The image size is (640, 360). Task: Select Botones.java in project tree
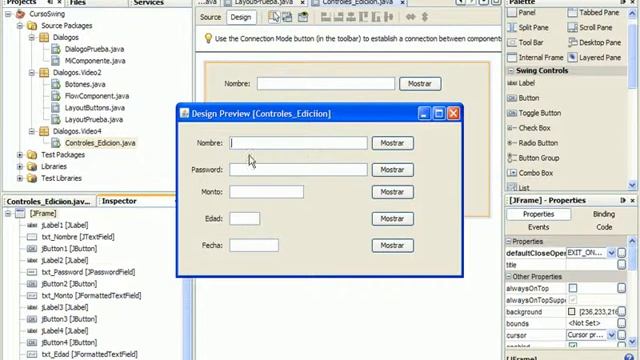85,84
